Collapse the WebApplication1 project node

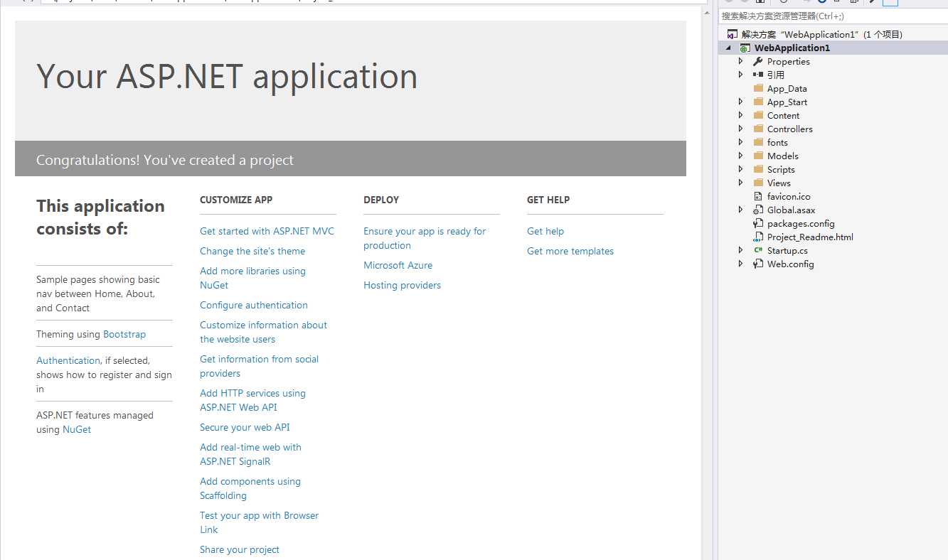728,48
